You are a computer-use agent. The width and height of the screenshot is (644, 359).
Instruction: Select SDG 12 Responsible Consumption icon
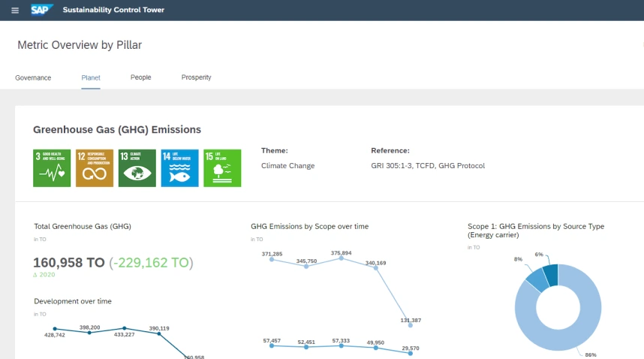point(95,168)
